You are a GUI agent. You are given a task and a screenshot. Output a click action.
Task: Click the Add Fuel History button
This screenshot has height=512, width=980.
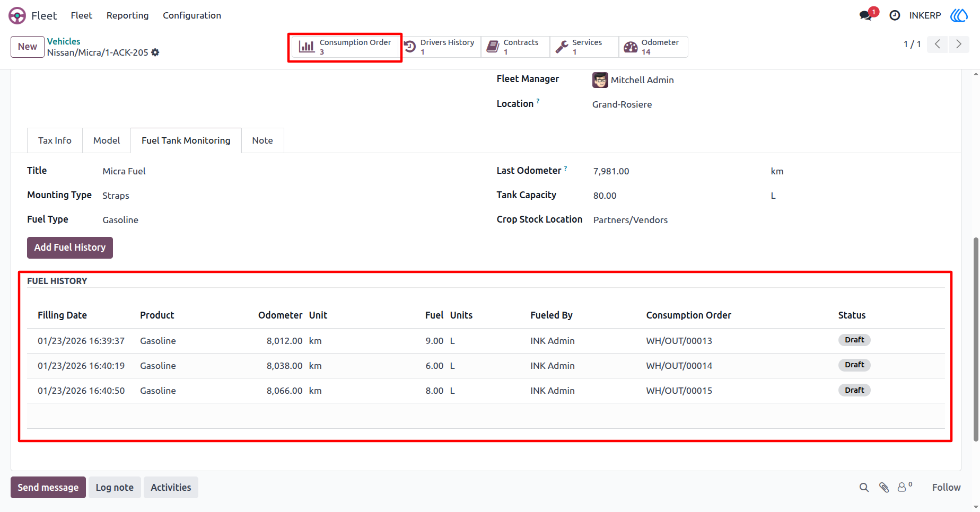point(70,248)
